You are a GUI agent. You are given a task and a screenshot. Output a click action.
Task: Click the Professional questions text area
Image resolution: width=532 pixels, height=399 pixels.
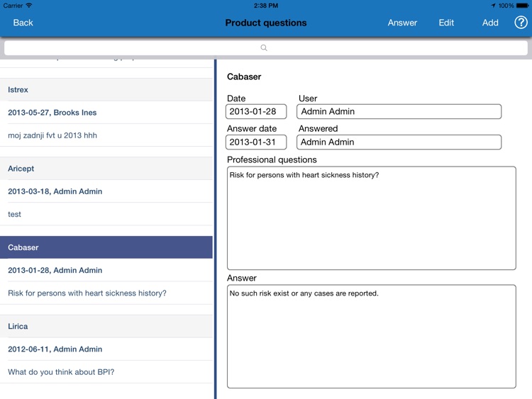pyautogui.click(x=372, y=218)
